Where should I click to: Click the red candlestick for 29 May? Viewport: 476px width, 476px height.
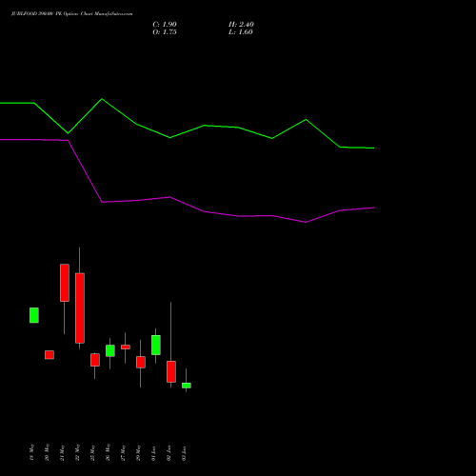point(141,362)
